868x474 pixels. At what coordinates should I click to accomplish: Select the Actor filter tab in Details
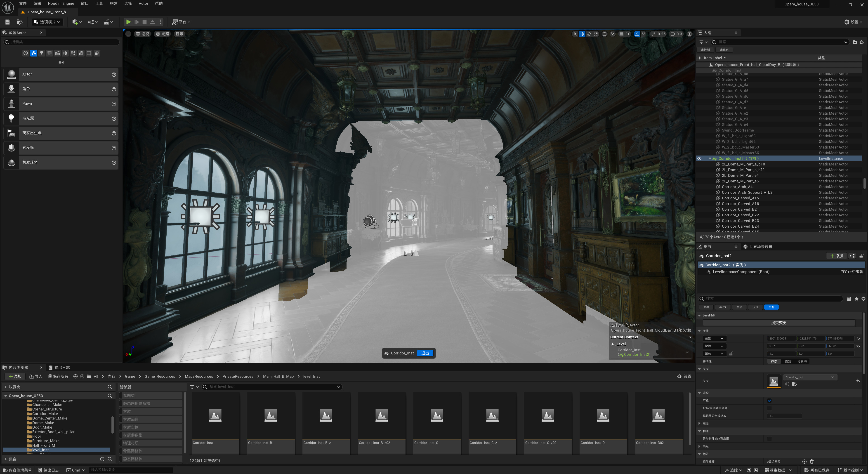click(x=723, y=307)
